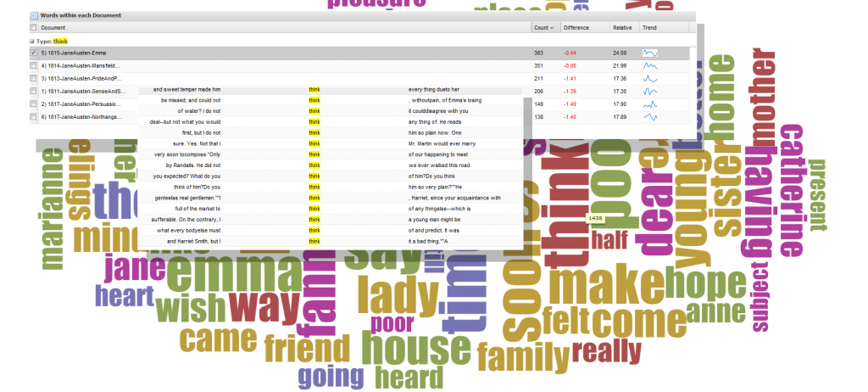The width and height of the screenshot is (868, 392).
Task: Click the word 'hope' in the cloud
Action: tap(705, 284)
